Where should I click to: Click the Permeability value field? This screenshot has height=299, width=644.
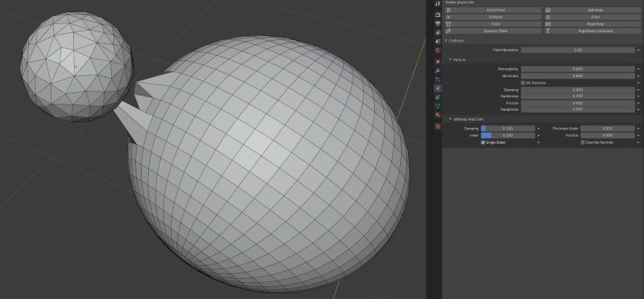point(578,69)
